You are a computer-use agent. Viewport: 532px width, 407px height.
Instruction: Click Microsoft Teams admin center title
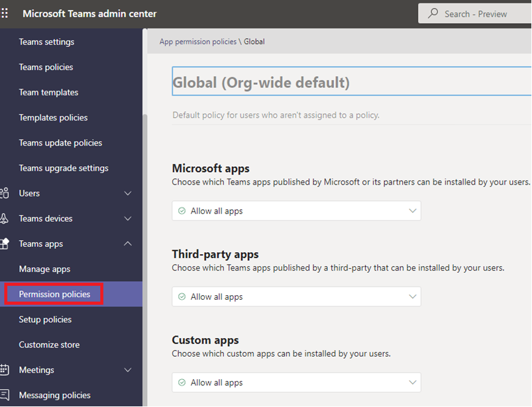click(89, 13)
